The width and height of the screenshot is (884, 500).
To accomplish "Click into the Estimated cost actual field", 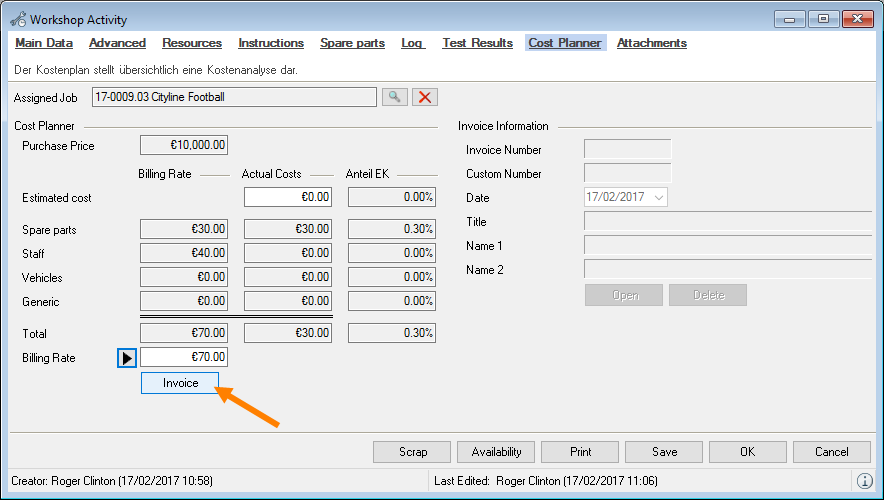I will coord(288,198).
